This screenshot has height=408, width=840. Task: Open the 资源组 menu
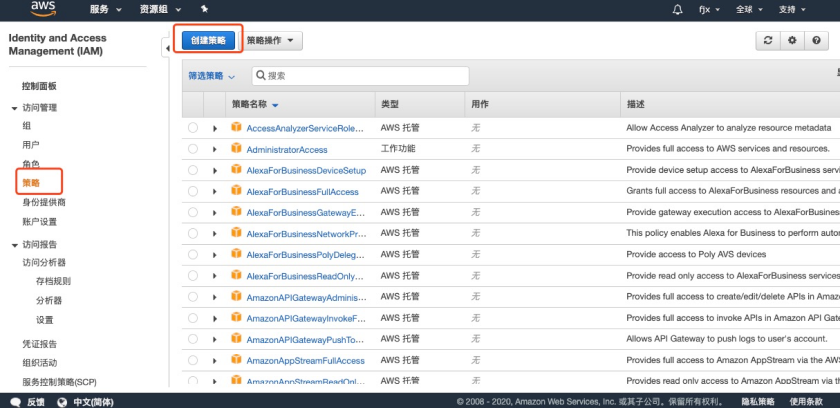point(160,10)
